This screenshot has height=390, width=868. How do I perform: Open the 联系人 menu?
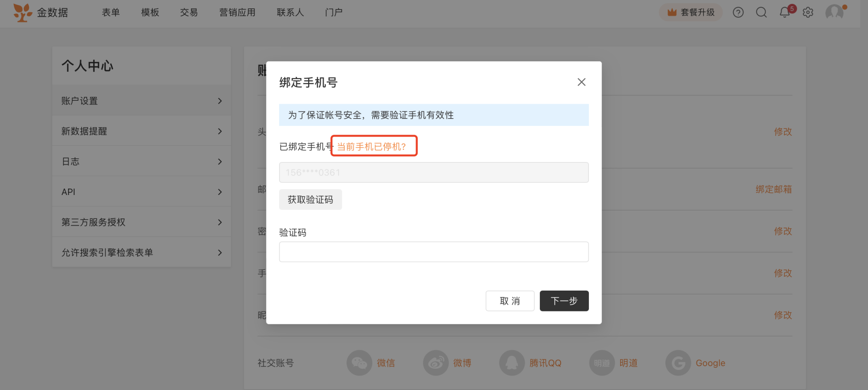(x=290, y=13)
